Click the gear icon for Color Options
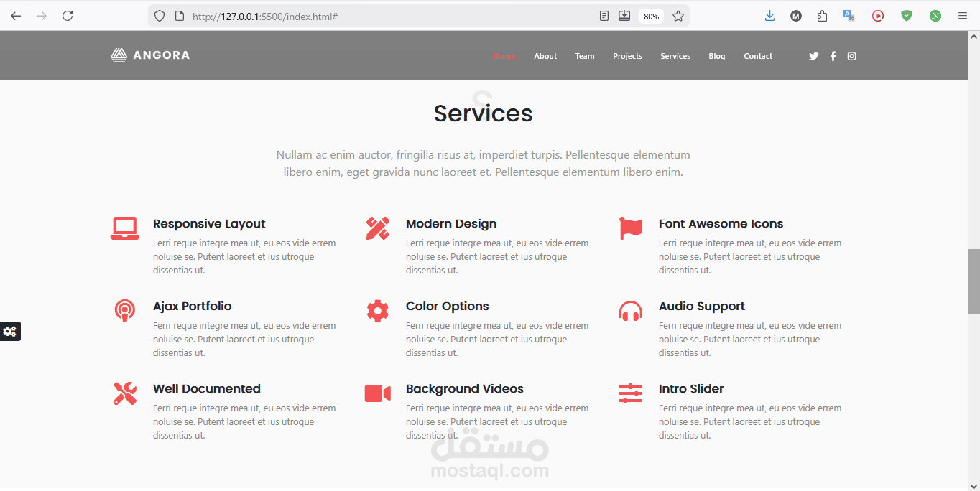Viewport: 980px width, 491px height. tap(378, 311)
